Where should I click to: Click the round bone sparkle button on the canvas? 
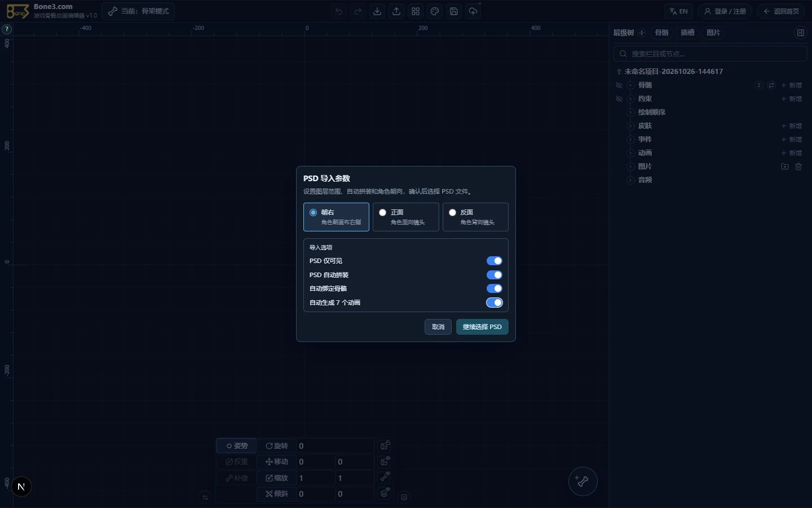tap(582, 481)
